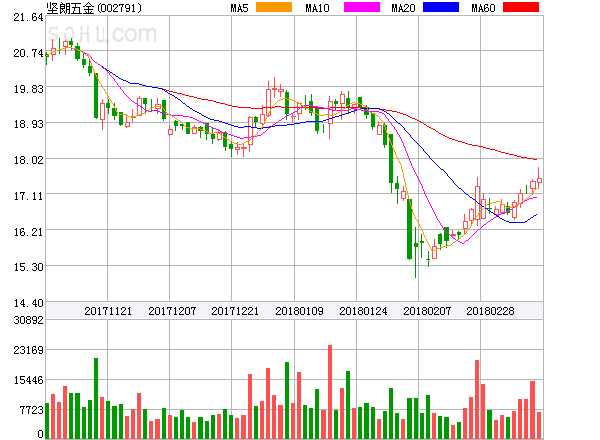Click the 21.64 price axis label

coord(28,17)
